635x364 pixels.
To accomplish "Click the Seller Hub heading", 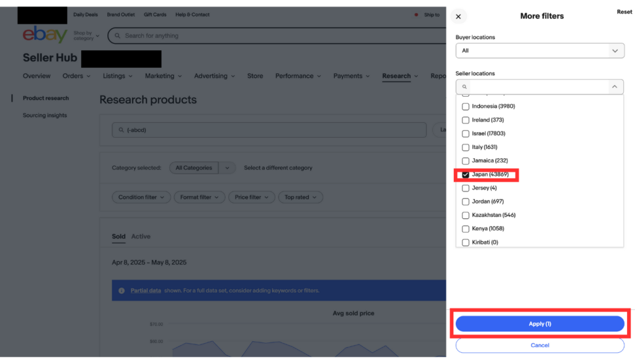I will (x=50, y=58).
